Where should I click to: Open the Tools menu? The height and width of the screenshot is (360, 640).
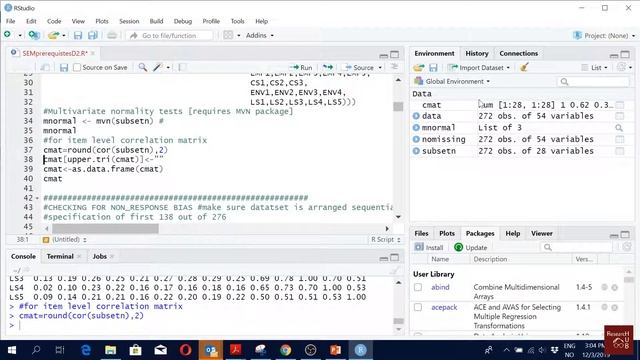[237, 21]
